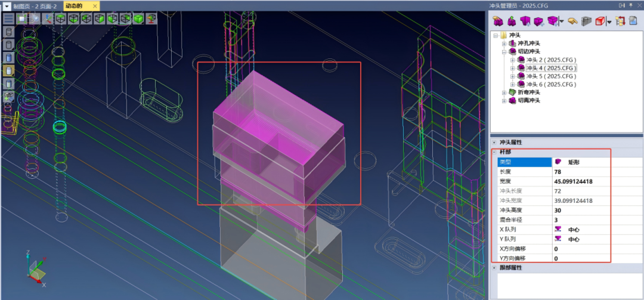Choose the hidden-line cylinder display mode
Viewport: 644px width, 300px height.
coord(8,45)
